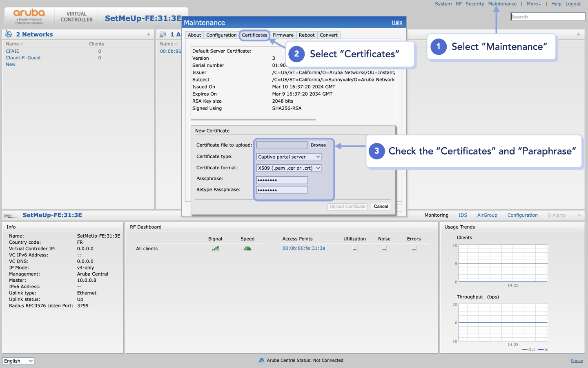Open the Security menu

474,4
